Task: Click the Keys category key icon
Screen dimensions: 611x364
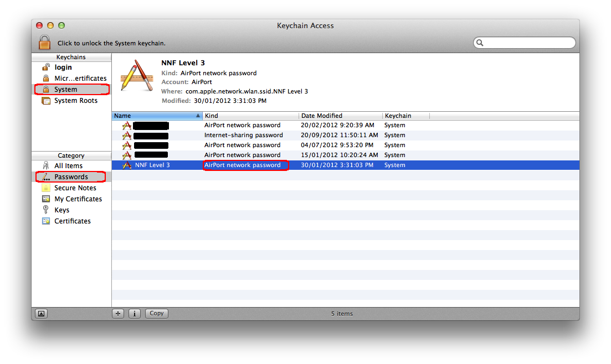Action: [45, 210]
